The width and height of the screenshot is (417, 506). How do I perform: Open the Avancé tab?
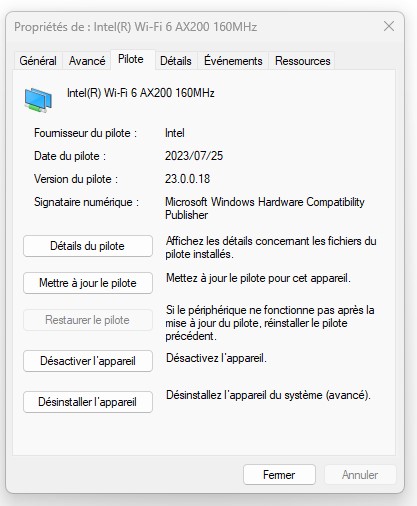pos(87,61)
